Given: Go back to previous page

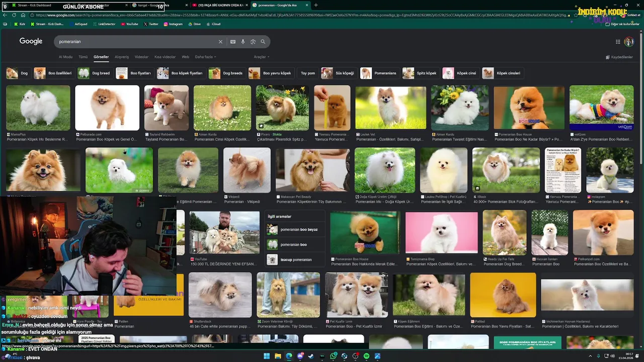Looking at the screenshot, I should coord(6,15).
